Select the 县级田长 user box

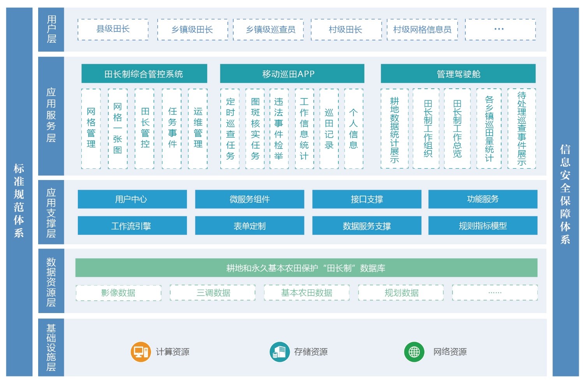[x=113, y=30]
